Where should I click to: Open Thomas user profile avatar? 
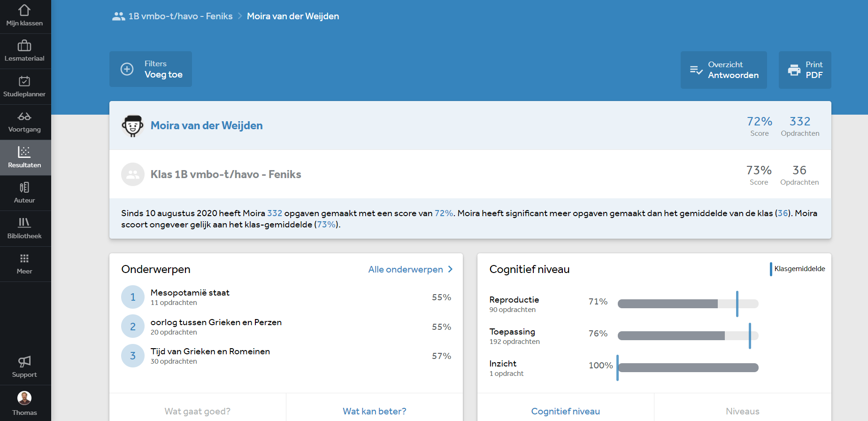(x=24, y=398)
